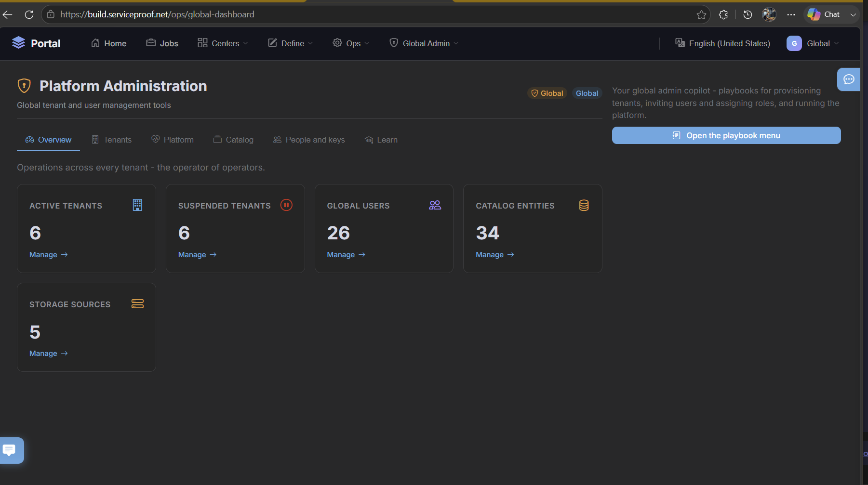
Task: Go to Home in the navbar
Action: point(109,43)
